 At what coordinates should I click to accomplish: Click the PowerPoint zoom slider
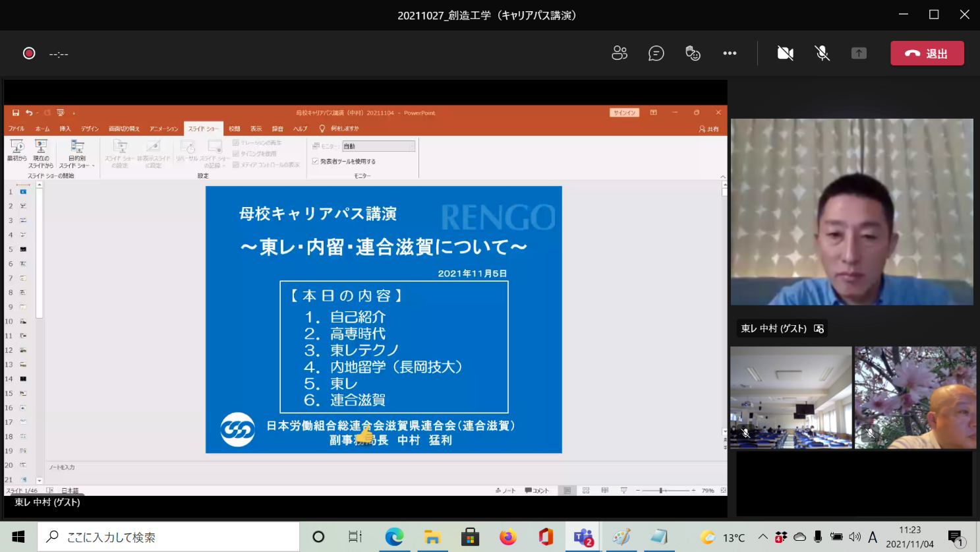pyautogui.click(x=665, y=491)
